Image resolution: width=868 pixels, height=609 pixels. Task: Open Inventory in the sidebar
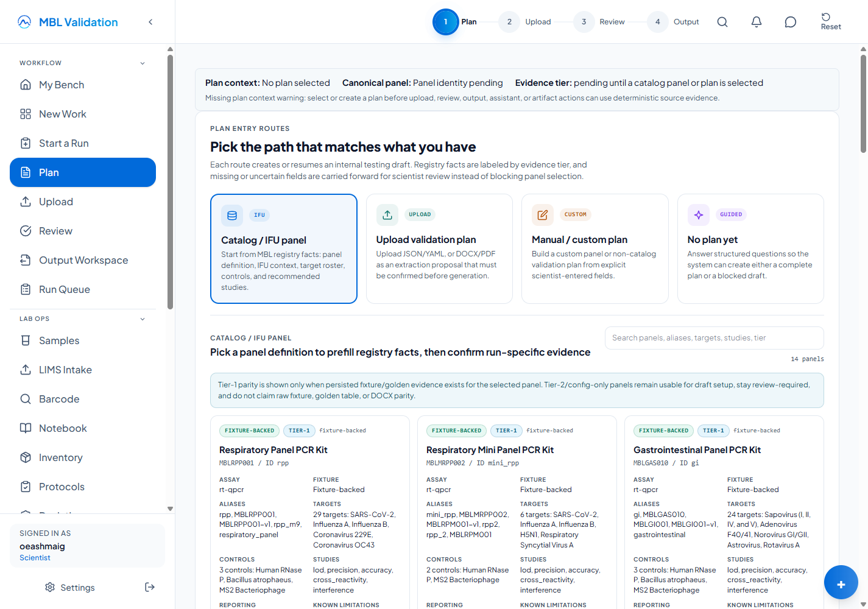coord(83,457)
